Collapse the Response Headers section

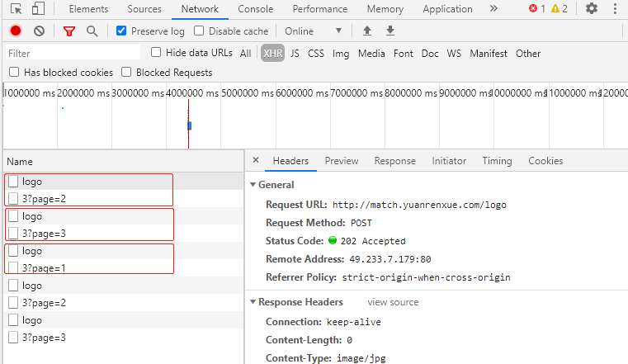253,302
